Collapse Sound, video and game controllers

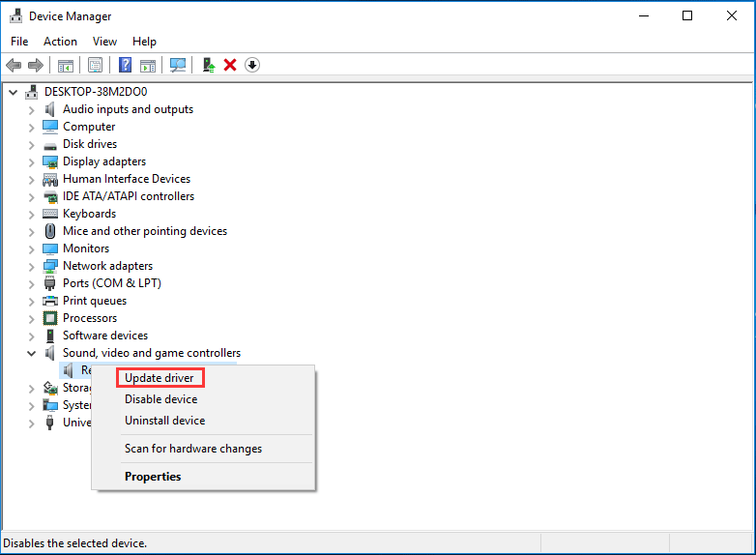(31, 354)
